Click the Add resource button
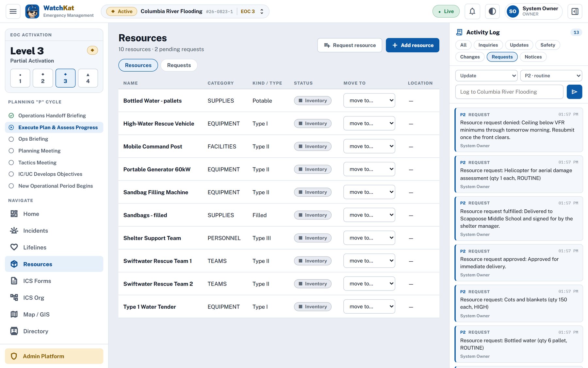This screenshot has height=368, width=588. pos(412,45)
